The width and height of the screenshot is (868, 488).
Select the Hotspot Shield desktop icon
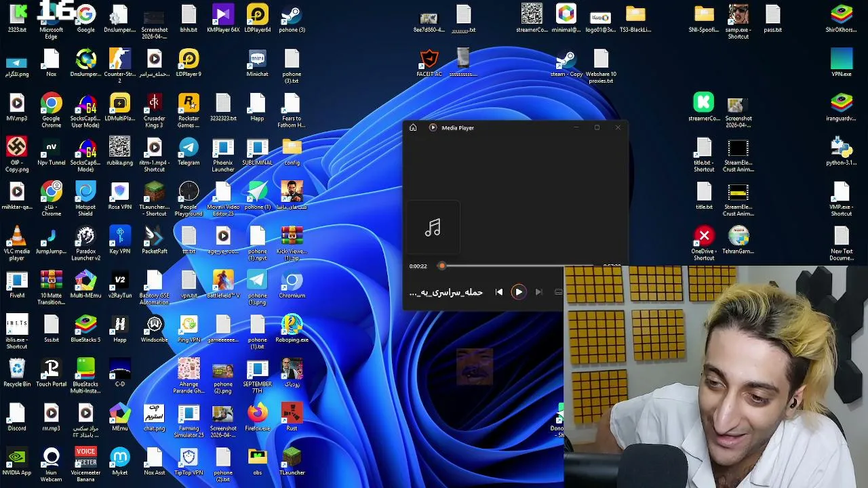[x=85, y=199]
